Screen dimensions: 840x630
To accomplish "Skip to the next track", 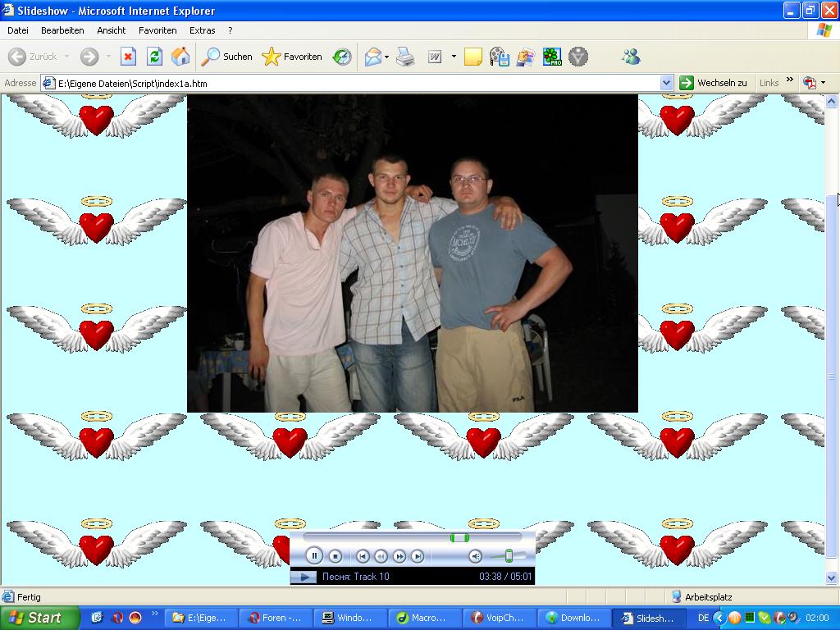I will (x=418, y=557).
